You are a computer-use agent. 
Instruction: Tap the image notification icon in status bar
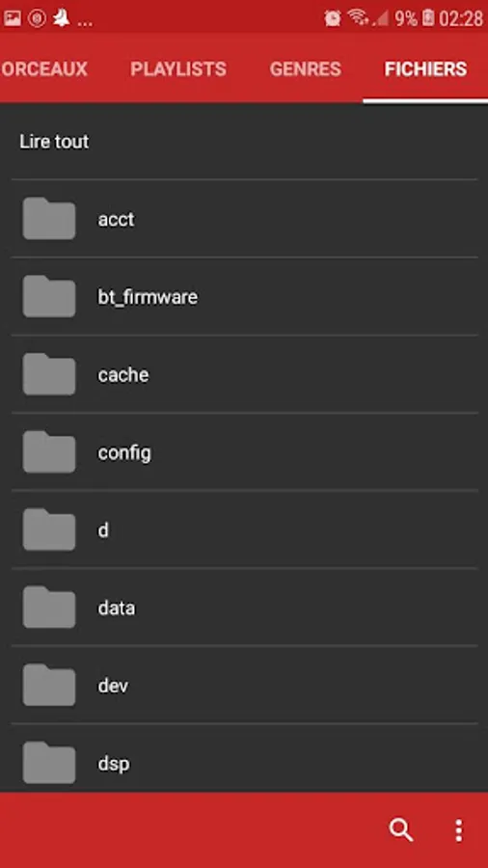click(x=13, y=18)
